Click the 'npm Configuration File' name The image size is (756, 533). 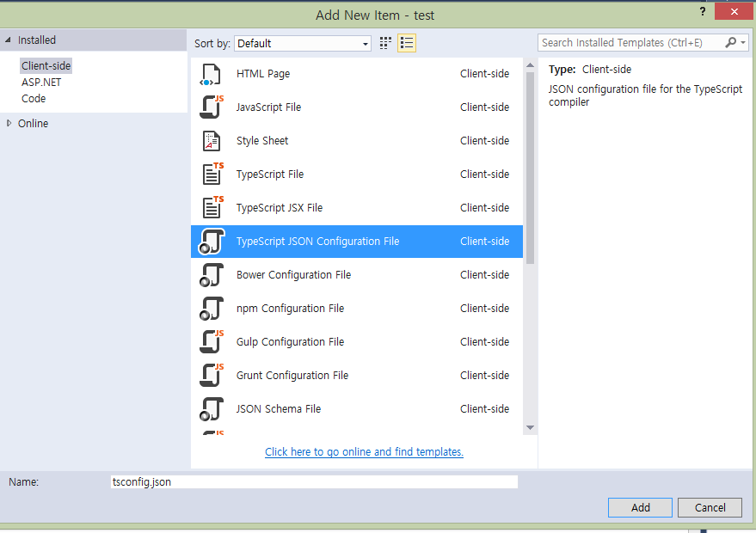tap(290, 309)
